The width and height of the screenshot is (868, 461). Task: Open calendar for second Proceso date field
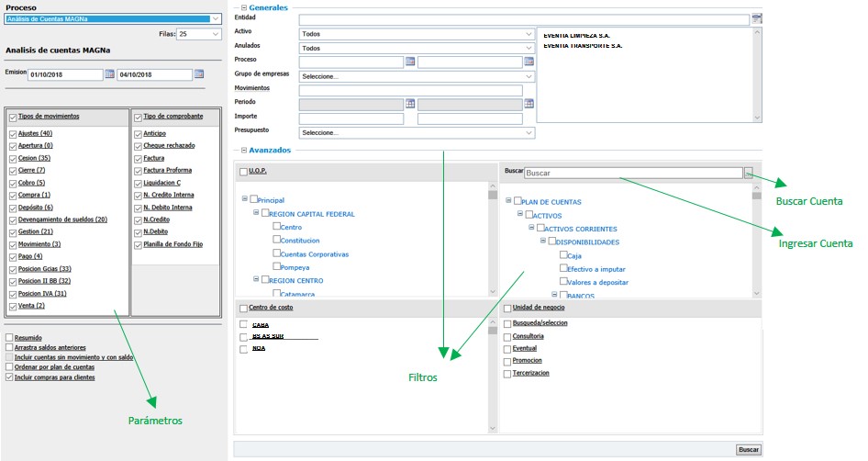coord(529,62)
